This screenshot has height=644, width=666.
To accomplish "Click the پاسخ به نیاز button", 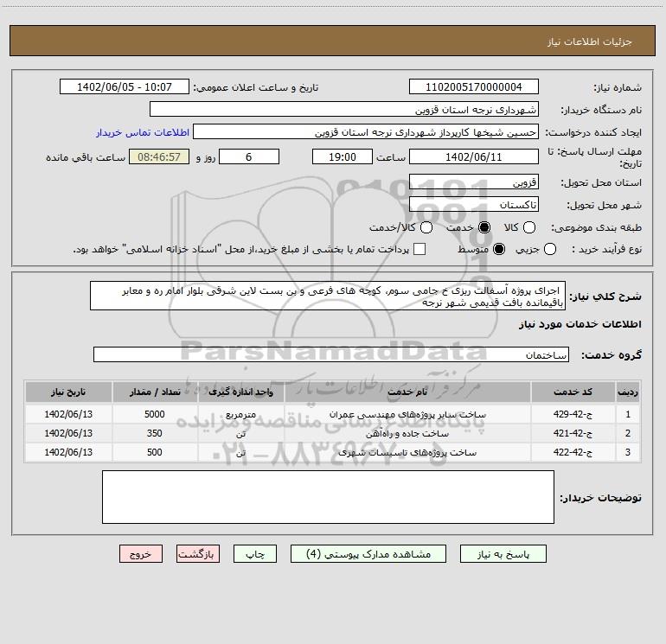I will click(x=503, y=554).
